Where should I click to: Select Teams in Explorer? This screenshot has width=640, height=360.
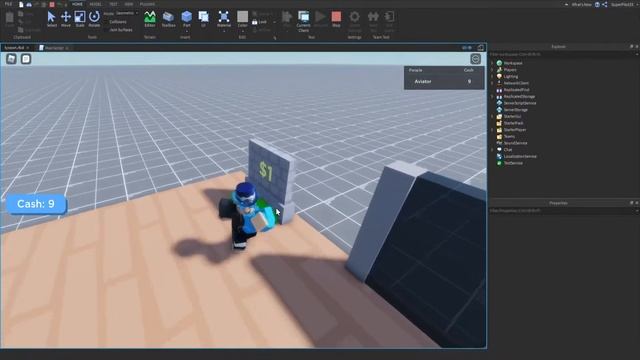pyautogui.click(x=509, y=137)
